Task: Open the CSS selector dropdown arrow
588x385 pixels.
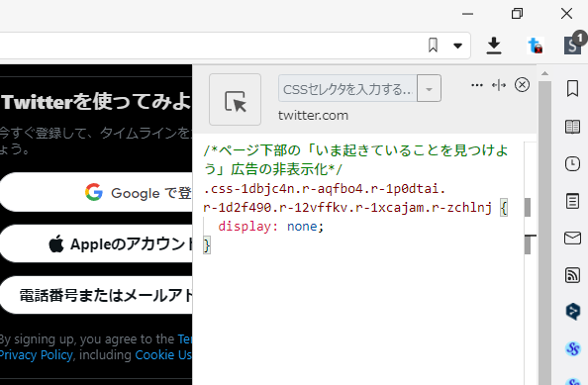Action: pos(429,89)
